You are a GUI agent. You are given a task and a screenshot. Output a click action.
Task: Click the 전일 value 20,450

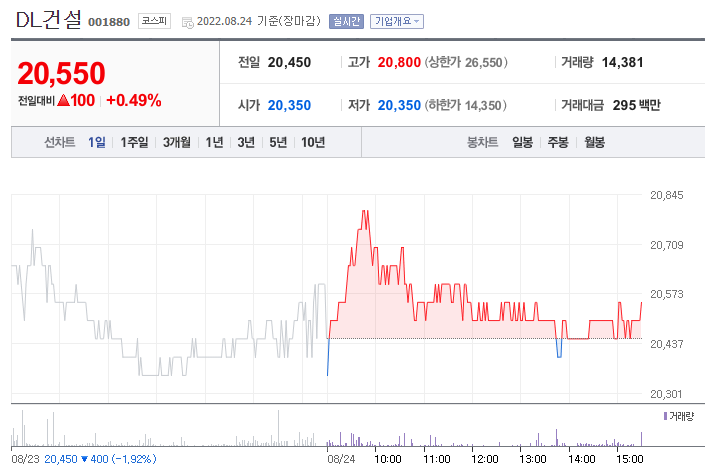click(x=289, y=62)
